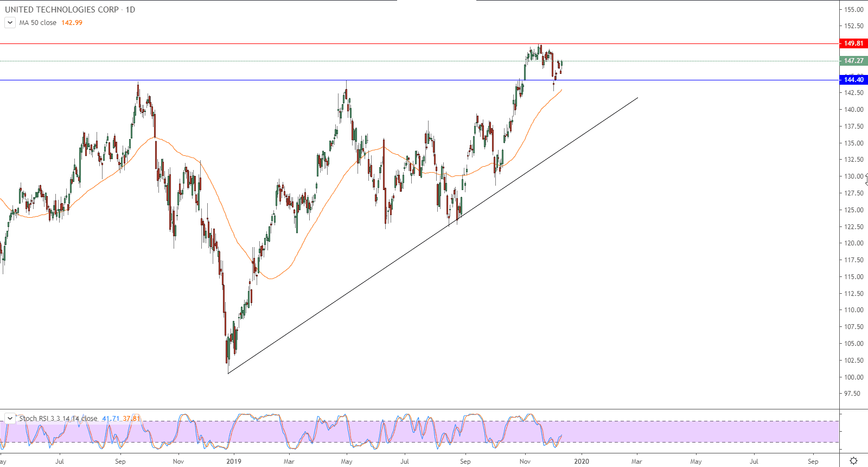Click the 2020 label on time axis

(582, 462)
